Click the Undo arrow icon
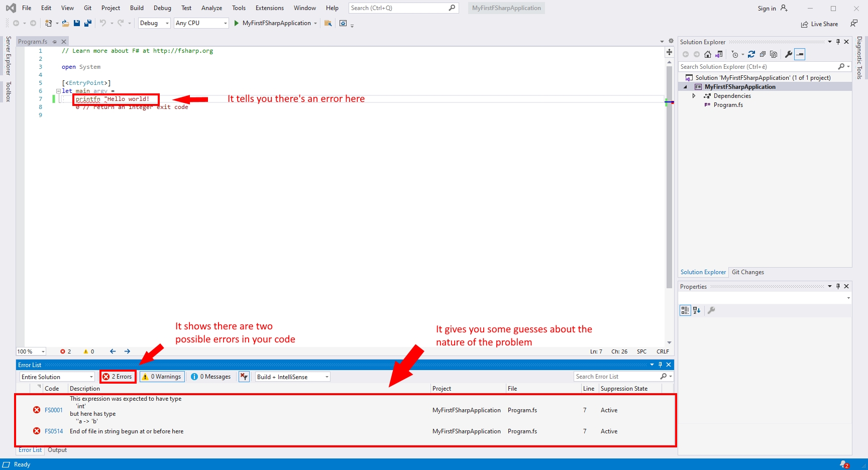Viewport: 868px width, 470px height. coord(103,23)
